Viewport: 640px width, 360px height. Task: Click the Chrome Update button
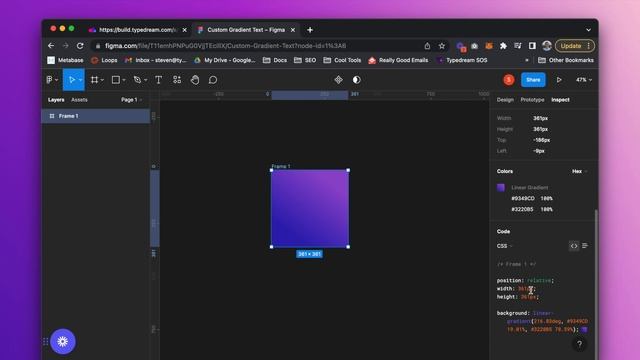[574, 46]
